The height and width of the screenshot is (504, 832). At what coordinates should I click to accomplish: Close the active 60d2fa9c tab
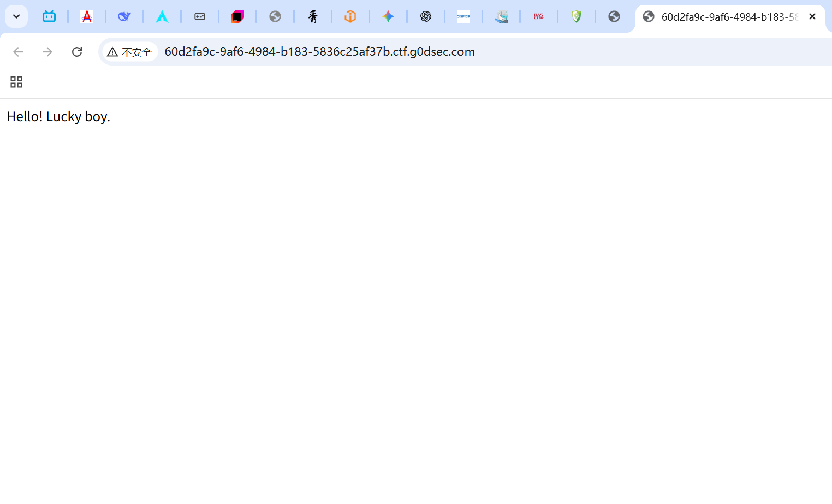[x=812, y=16]
